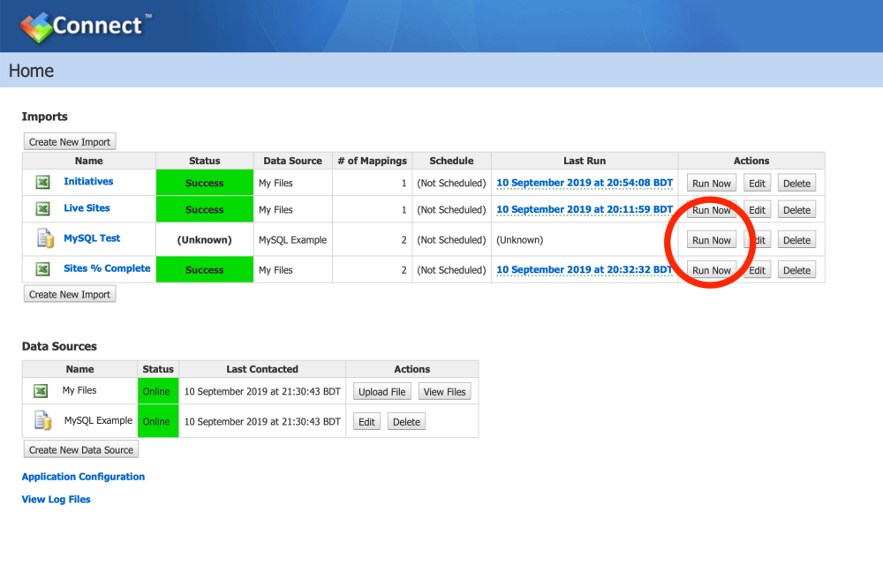Screen dimensions: 883x588
Task: Click the Last Contacted column header
Action: click(262, 369)
